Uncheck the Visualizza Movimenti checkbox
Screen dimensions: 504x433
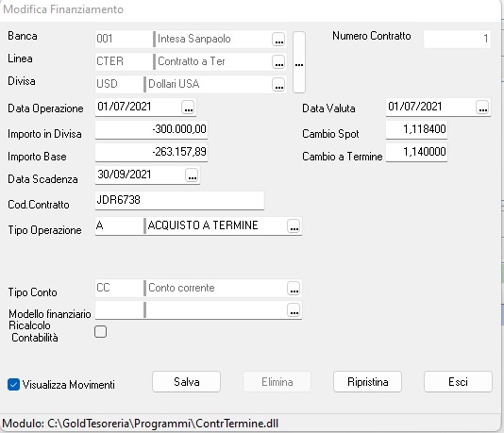click(x=13, y=385)
